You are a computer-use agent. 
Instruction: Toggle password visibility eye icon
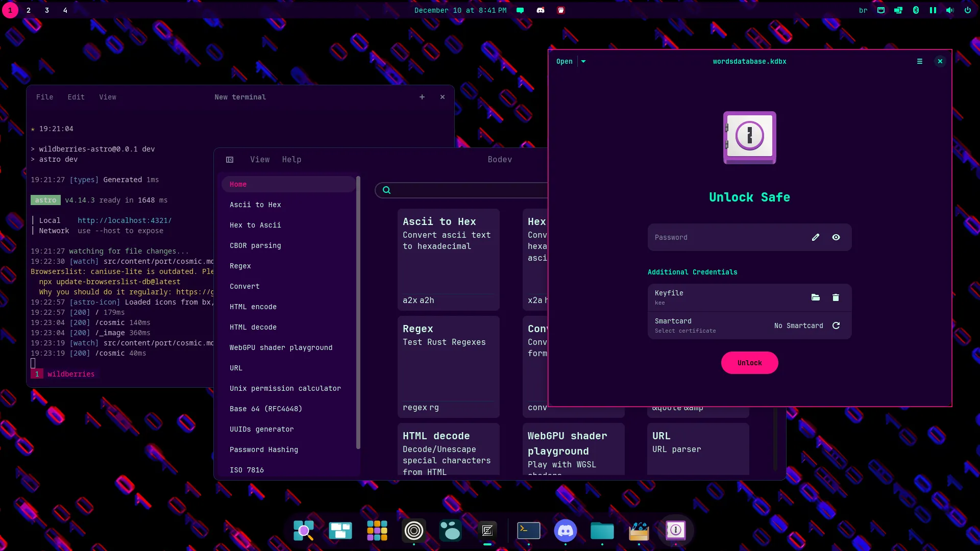coord(836,237)
